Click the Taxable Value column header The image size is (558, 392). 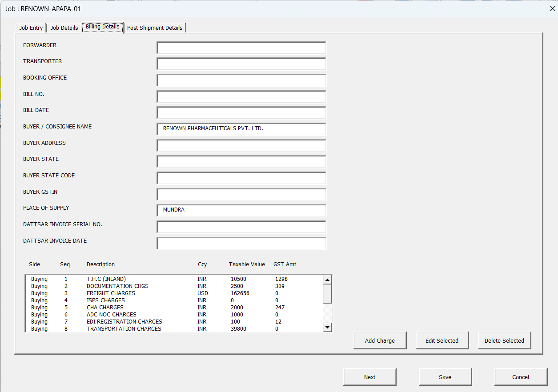[247, 264]
